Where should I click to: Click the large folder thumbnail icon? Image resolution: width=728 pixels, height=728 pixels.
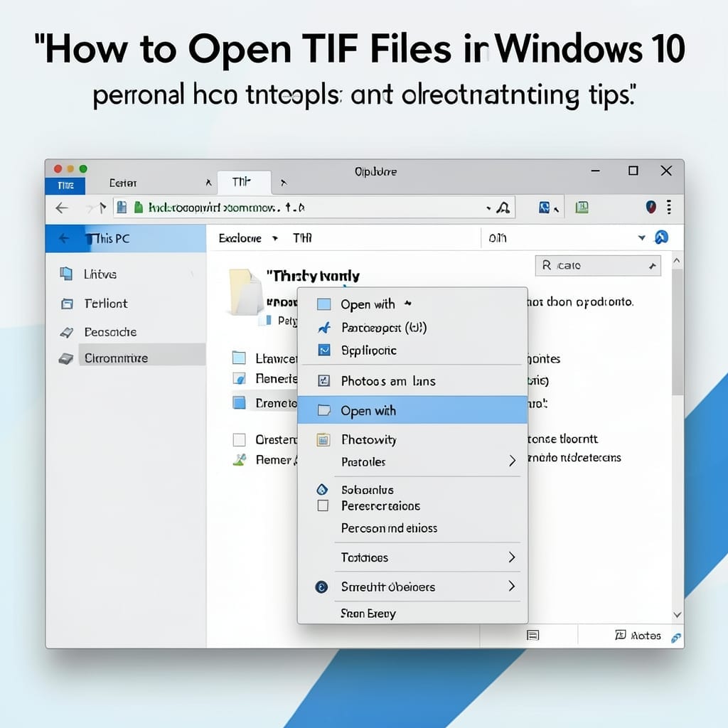pos(245,291)
